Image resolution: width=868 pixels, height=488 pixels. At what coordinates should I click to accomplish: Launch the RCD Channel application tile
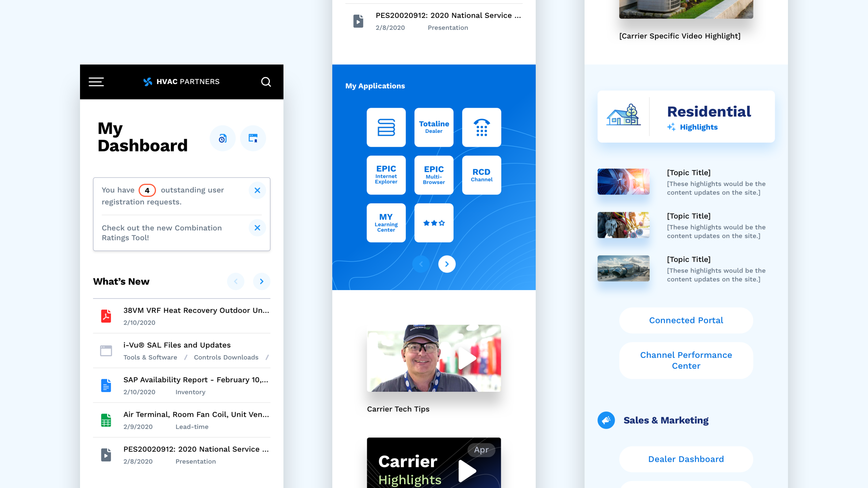click(481, 175)
